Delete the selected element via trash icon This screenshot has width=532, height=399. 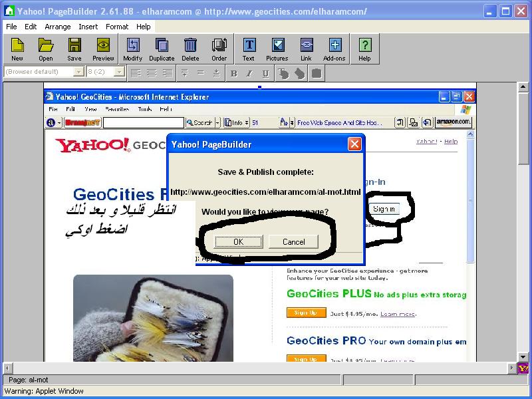pyautogui.click(x=190, y=49)
